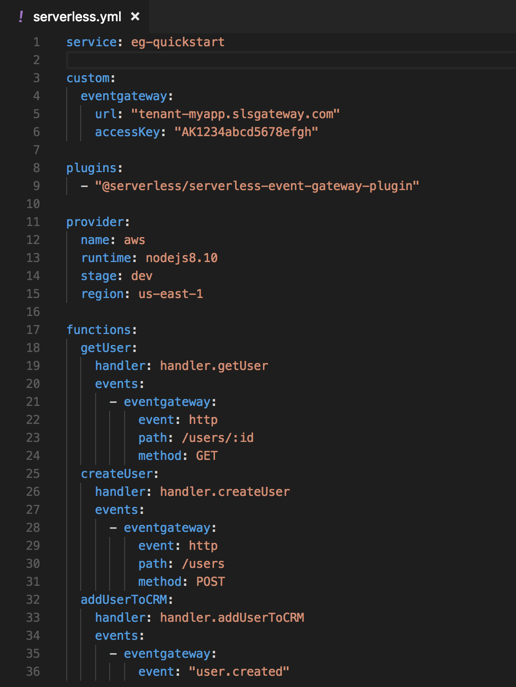Click the YAML file type icon
The height and width of the screenshot is (687, 516).
[21, 17]
